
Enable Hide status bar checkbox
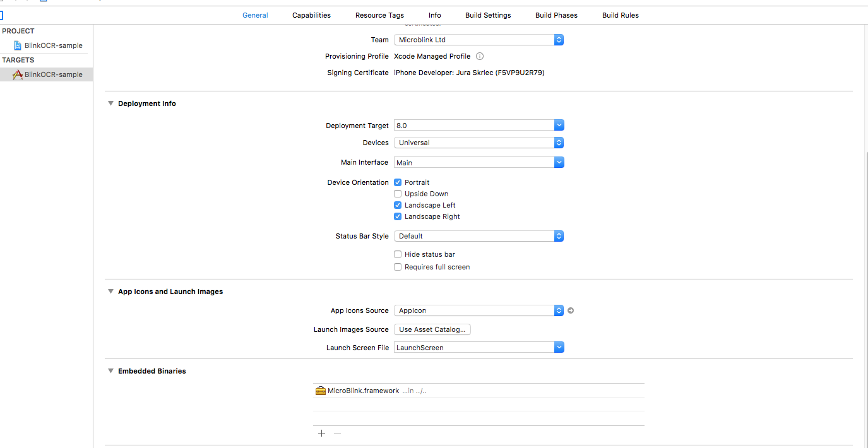[398, 254]
